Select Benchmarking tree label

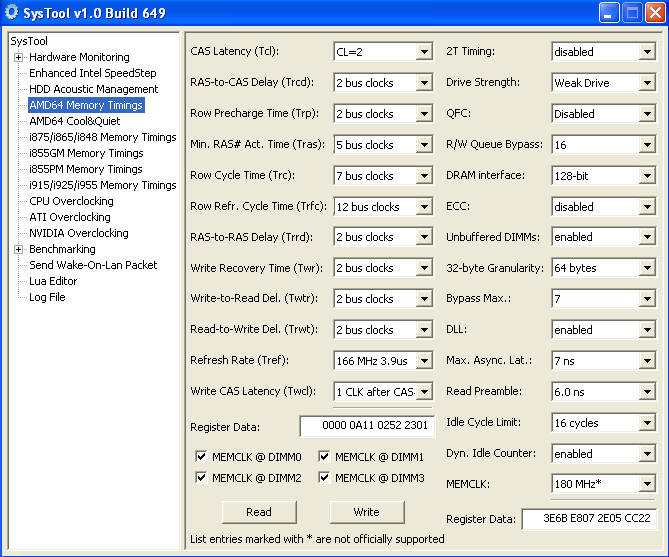pyautogui.click(x=62, y=249)
